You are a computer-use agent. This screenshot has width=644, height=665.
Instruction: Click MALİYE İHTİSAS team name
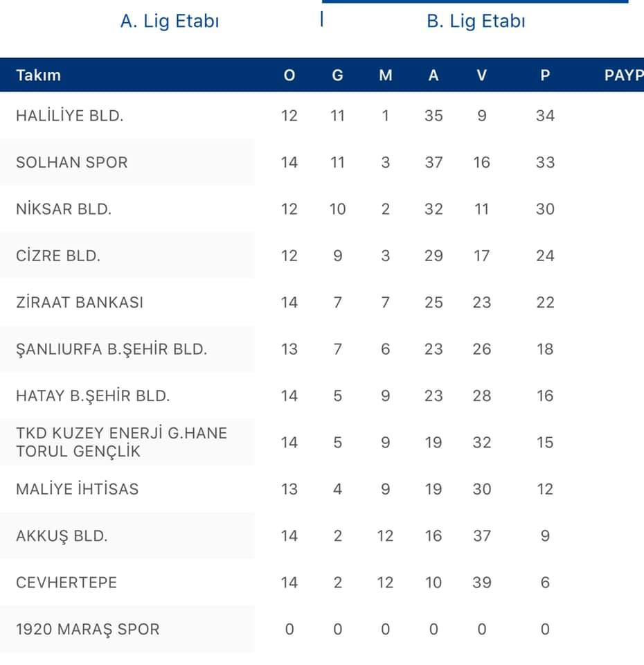[x=77, y=489]
